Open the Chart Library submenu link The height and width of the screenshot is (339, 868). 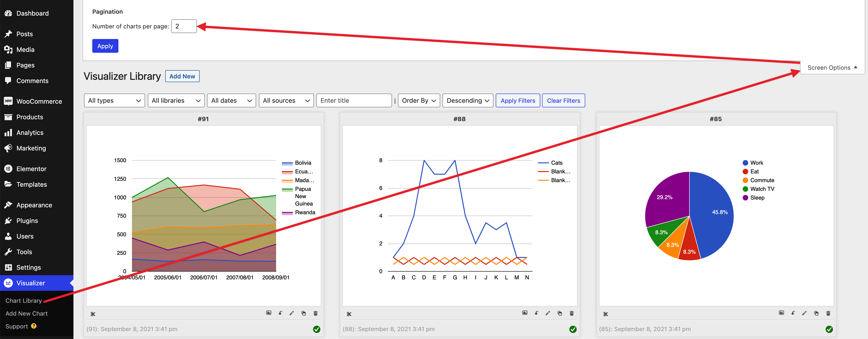point(24,301)
